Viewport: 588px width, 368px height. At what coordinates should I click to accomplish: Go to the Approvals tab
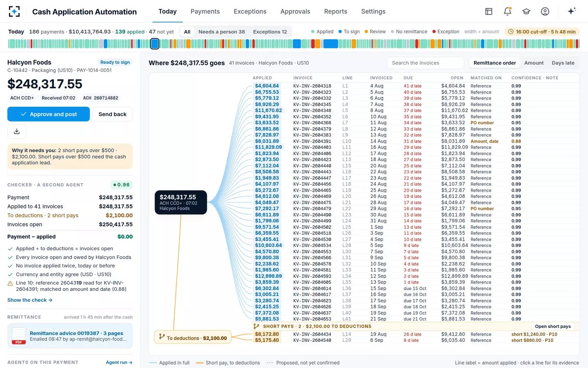click(x=295, y=11)
